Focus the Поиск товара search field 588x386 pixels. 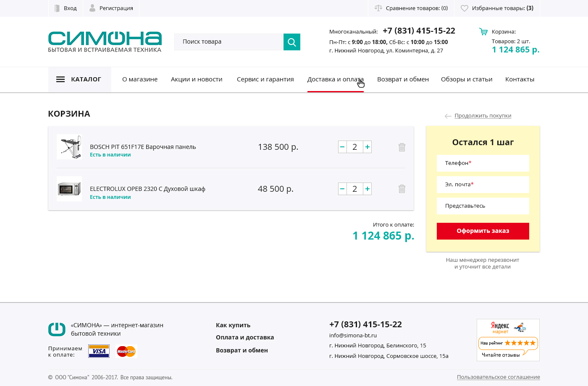tap(228, 42)
